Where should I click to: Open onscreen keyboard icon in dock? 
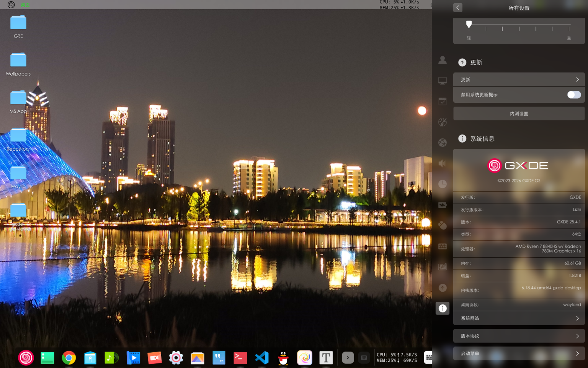coord(364,358)
